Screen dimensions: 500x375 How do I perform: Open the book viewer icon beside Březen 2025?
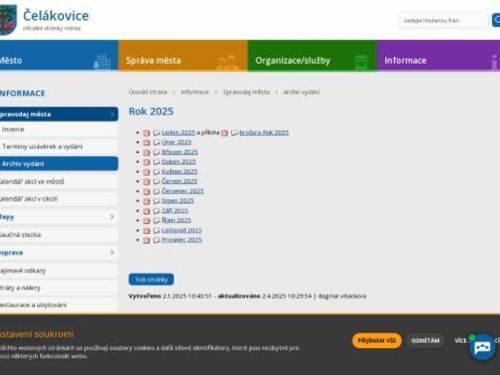click(x=156, y=152)
